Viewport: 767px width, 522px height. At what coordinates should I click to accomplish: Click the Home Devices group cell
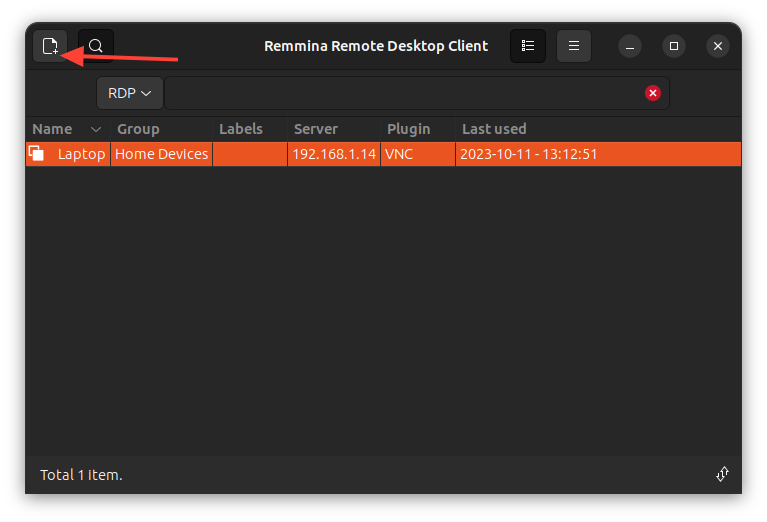(x=161, y=154)
